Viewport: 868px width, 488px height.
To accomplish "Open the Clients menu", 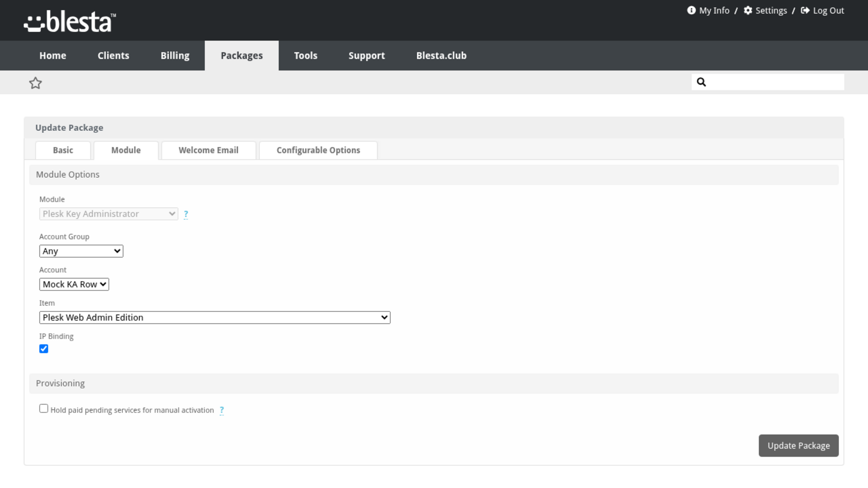I will [113, 56].
